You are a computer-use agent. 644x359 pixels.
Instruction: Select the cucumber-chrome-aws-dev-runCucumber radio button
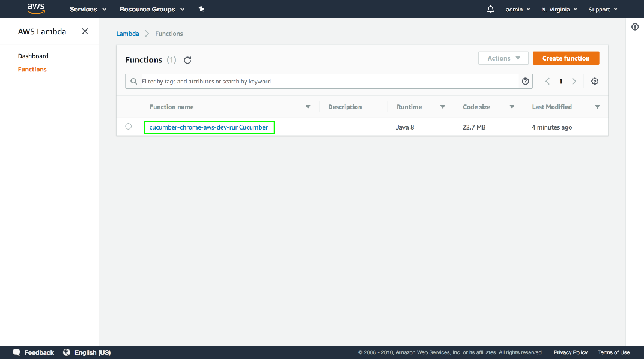coord(129,127)
